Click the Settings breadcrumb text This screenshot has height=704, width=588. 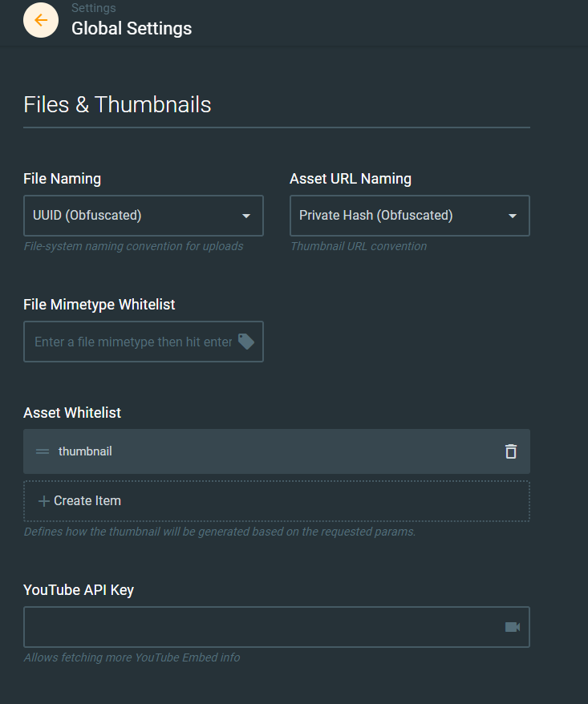click(93, 8)
